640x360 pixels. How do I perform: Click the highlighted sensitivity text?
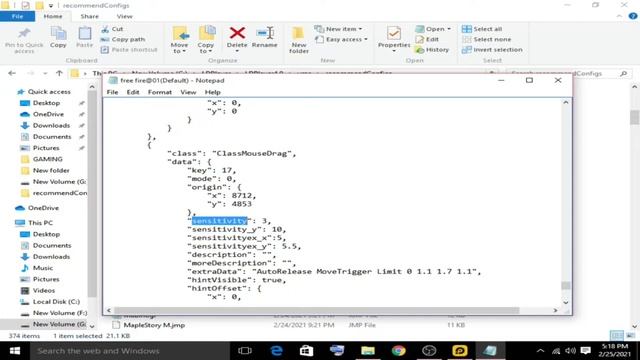coord(220,221)
